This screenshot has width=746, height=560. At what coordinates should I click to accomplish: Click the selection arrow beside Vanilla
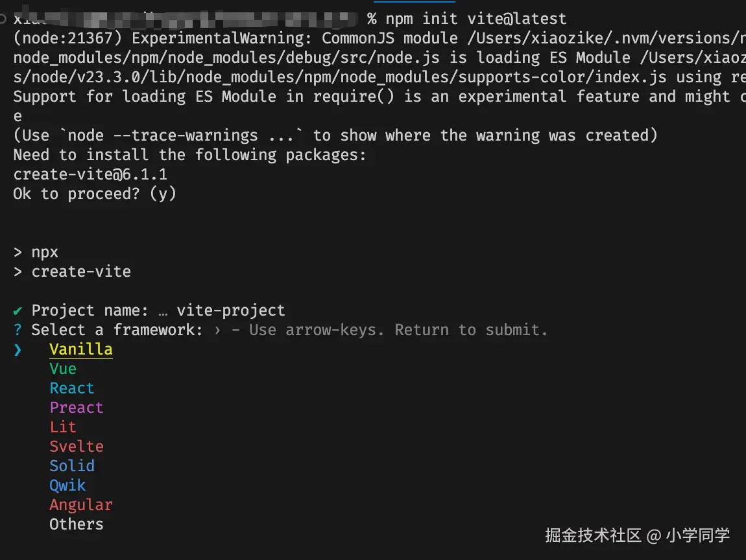(x=18, y=350)
